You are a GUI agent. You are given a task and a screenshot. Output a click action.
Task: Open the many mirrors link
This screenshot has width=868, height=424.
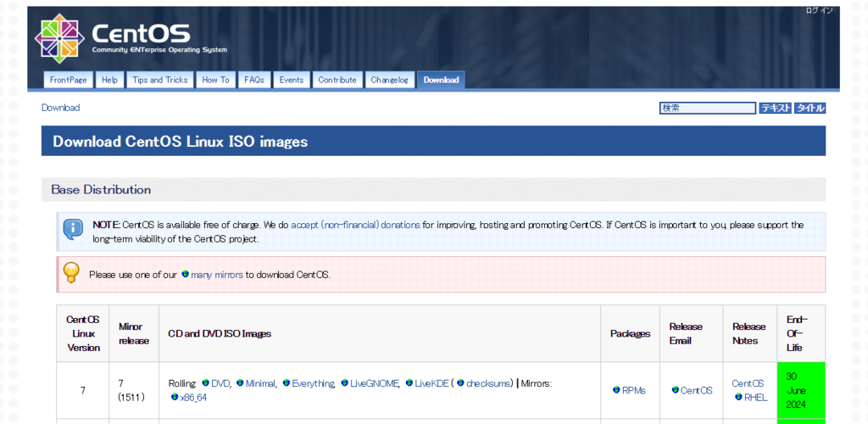pyautogui.click(x=217, y=275)
